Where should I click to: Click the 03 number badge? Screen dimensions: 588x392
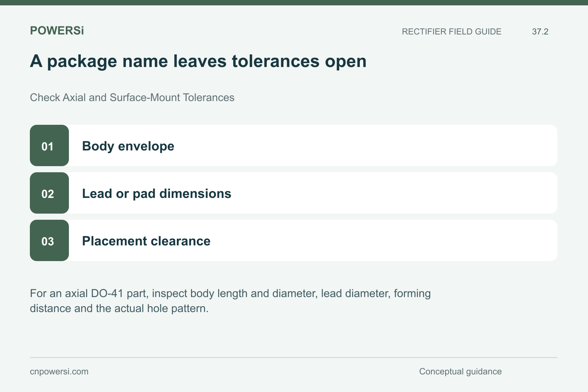pos(49,240)
